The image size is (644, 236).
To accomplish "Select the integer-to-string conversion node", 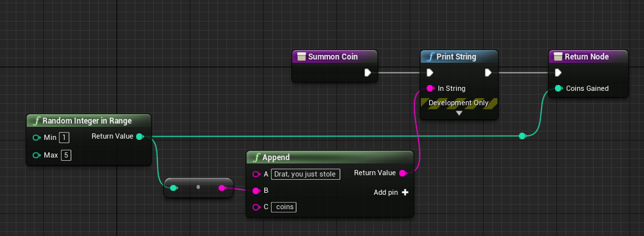I will point(198,188).
